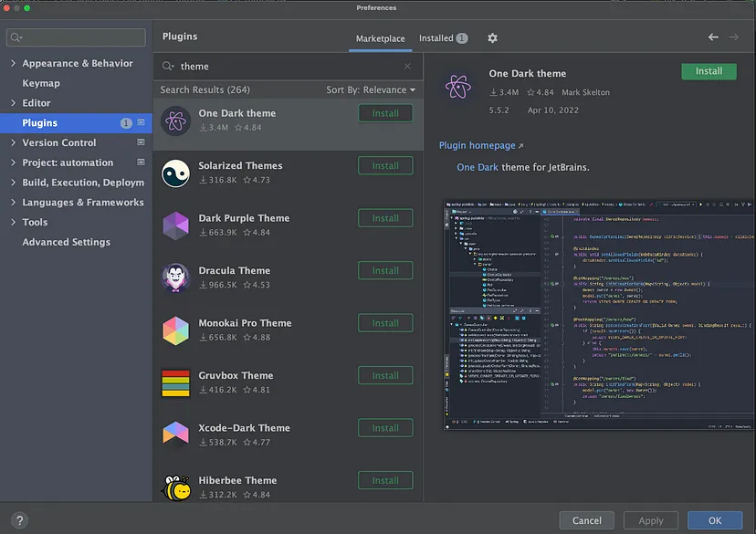Click the Solarized Themes yin-yang icon
The width and height of the screenshot is (756, 534).
[175, 173]
